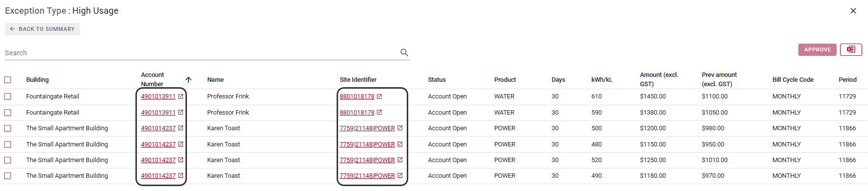Open 7759|21148|POWER link in the $1200.00 row

click(367, 128)
